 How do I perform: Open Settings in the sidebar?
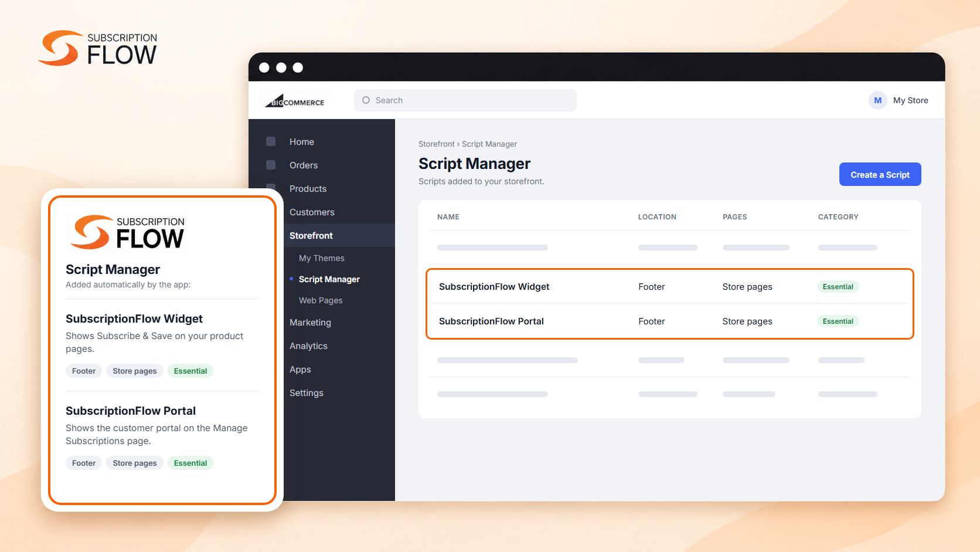pos(306,393)
